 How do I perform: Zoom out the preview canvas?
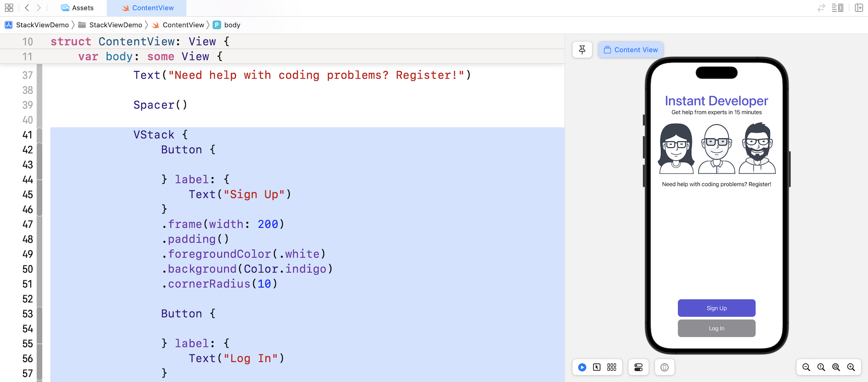coord(806,368)
